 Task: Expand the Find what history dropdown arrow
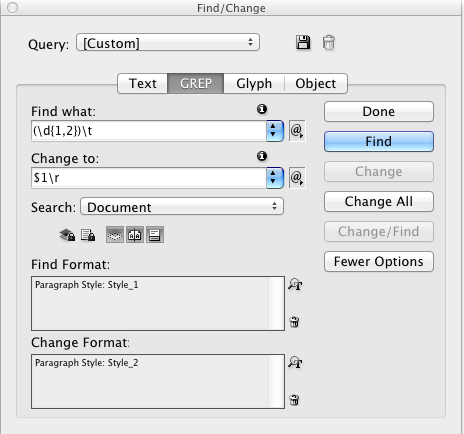pos(275,131)
